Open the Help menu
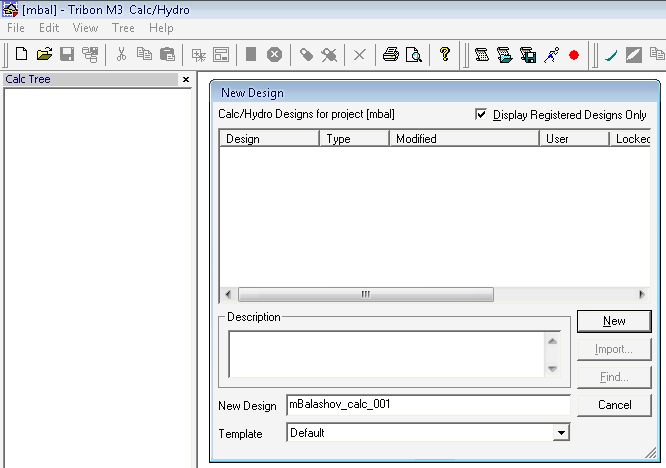This screenshot has width=666, height=468. coord(161,28)
